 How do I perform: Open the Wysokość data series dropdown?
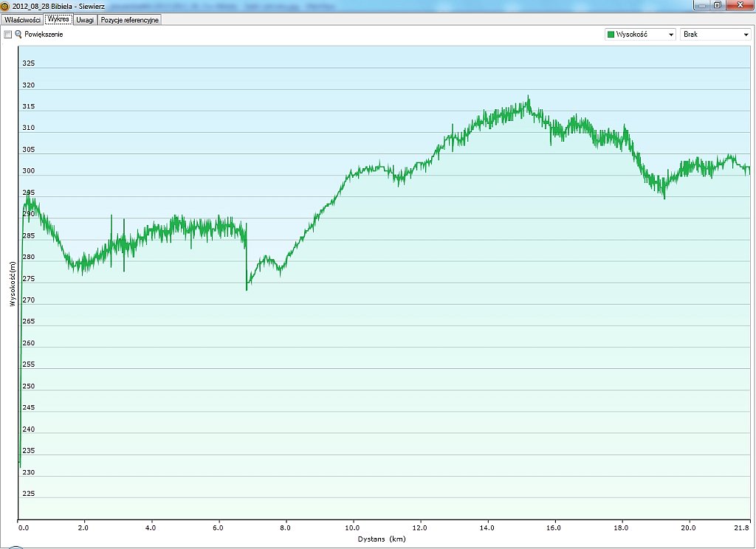pyautogui.click(x=639, y=35)
